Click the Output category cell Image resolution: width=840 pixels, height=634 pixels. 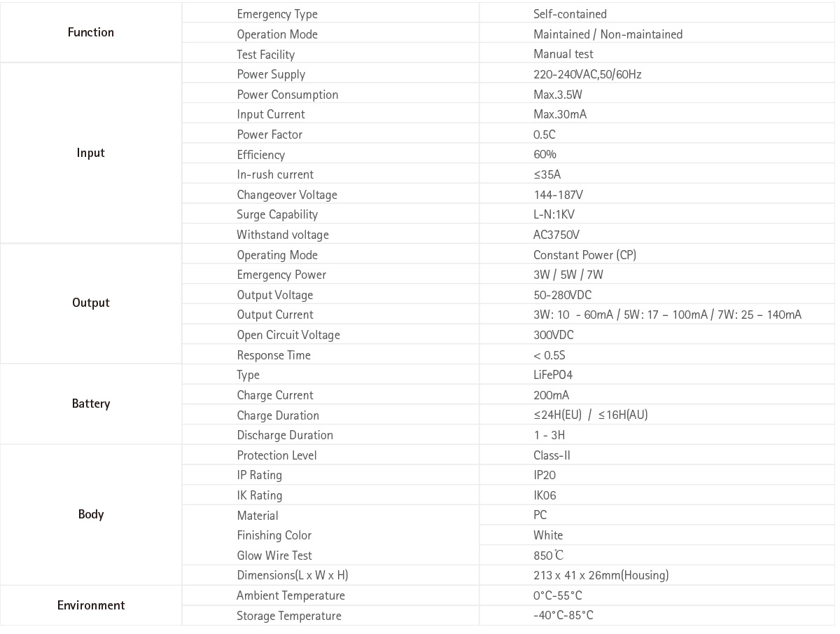(91, 303)
